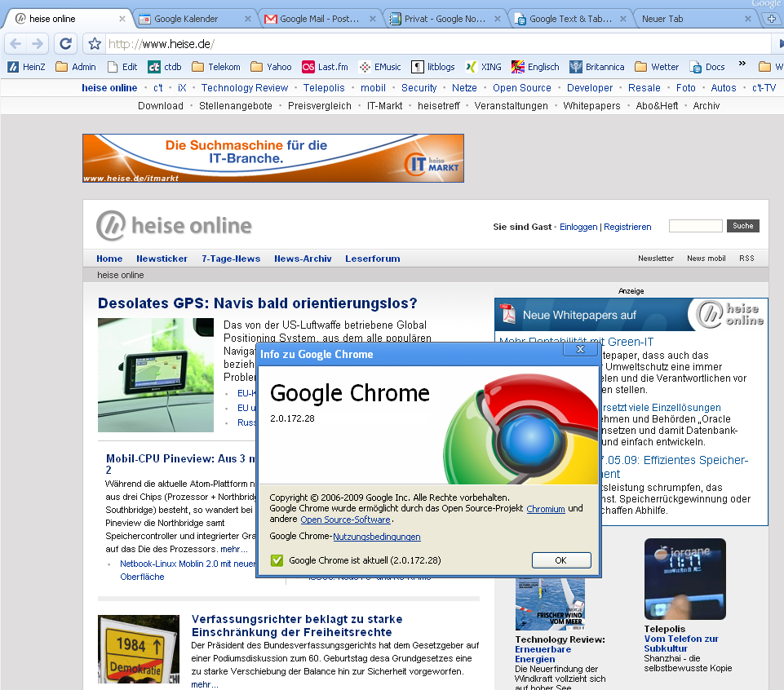Close the Google Mail tab

[x=373, y=19]
